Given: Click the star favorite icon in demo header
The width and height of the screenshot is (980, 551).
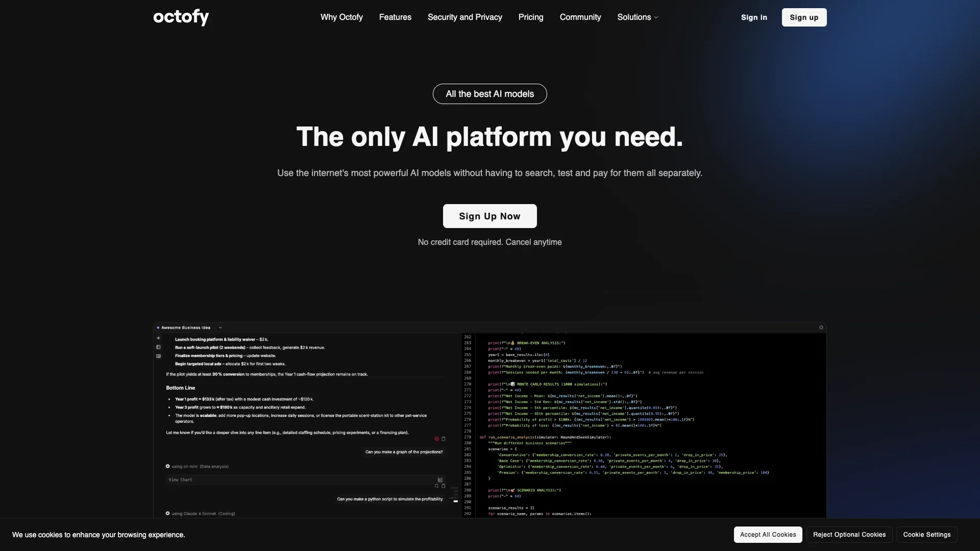Looking at the screenshot, I should (x=821, y=328).
